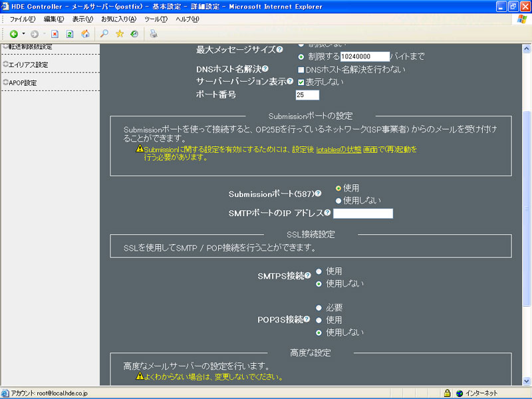Click the Submission warning triangle icon
Screen dimensions: 532x399
coord(140,148)
